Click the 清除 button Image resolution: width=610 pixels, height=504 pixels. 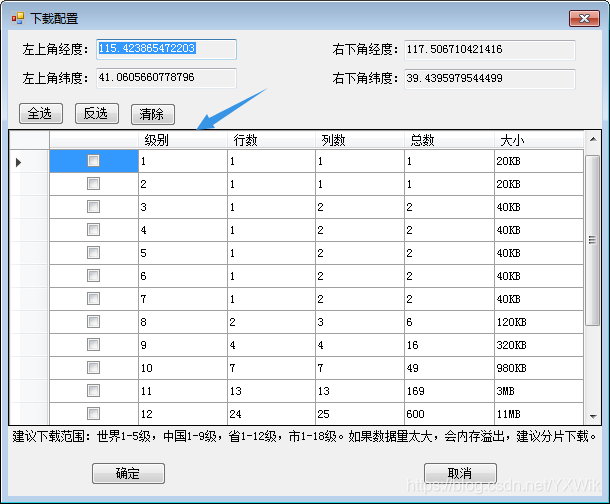tap(153, 114)
